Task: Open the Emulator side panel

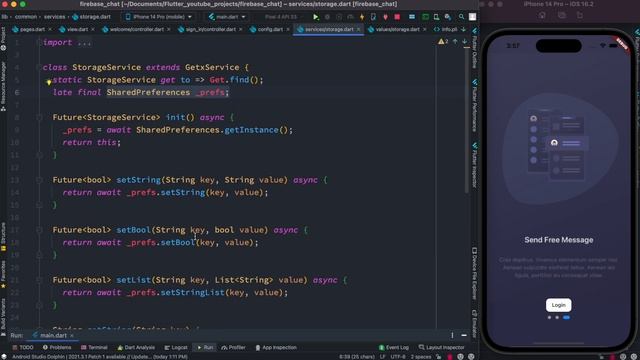Action: point(474,324)
